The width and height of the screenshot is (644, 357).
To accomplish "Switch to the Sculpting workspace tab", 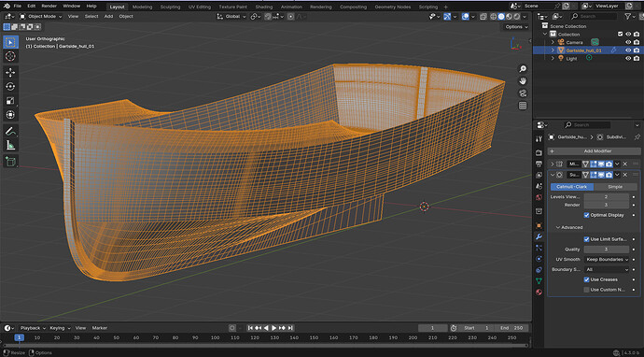I will point(170,7).
